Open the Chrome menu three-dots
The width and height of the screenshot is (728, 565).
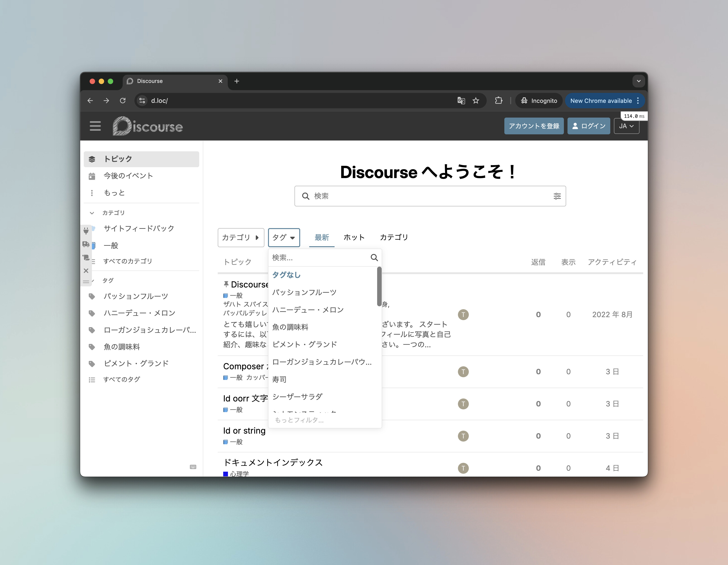tap(638, 100)
